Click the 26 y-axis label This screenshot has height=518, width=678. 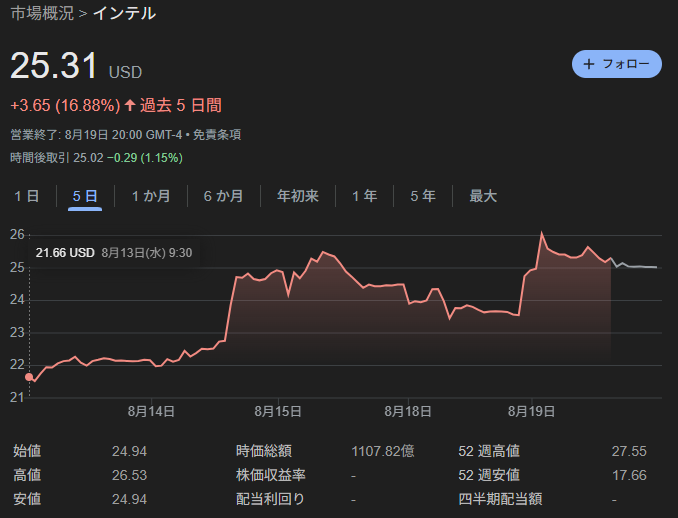click(17, 235)
